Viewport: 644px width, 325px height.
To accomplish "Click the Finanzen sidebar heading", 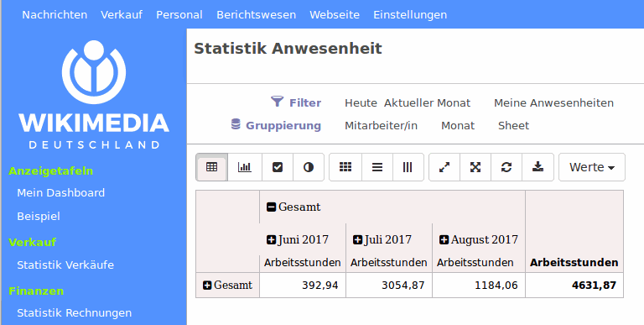I will tap(36, 291).
